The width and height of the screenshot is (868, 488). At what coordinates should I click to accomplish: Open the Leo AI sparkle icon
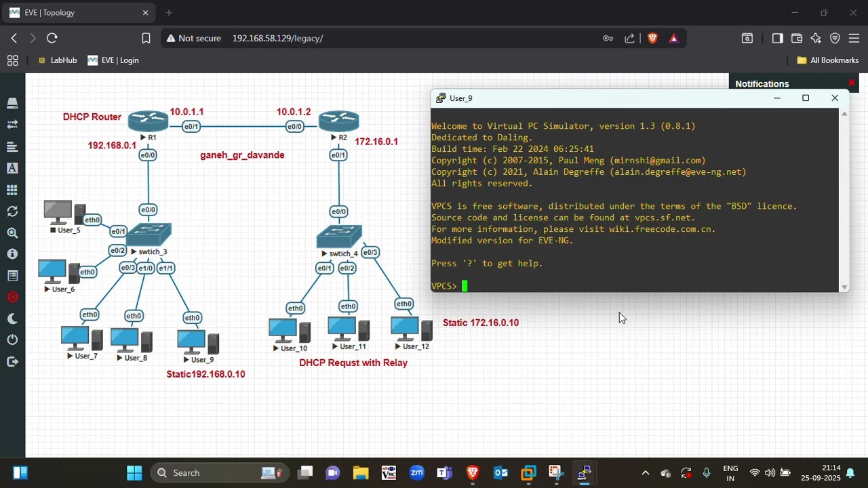(x=816, y=38)
